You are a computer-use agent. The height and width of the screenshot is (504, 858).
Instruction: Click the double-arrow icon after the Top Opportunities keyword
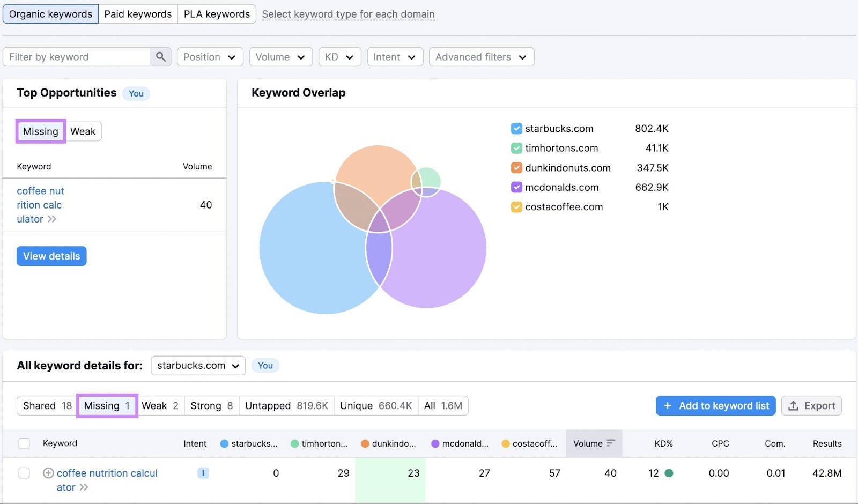51,219
